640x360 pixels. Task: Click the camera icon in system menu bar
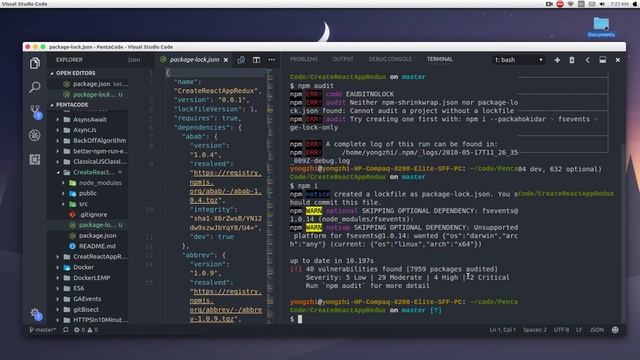tap(549, 4)
